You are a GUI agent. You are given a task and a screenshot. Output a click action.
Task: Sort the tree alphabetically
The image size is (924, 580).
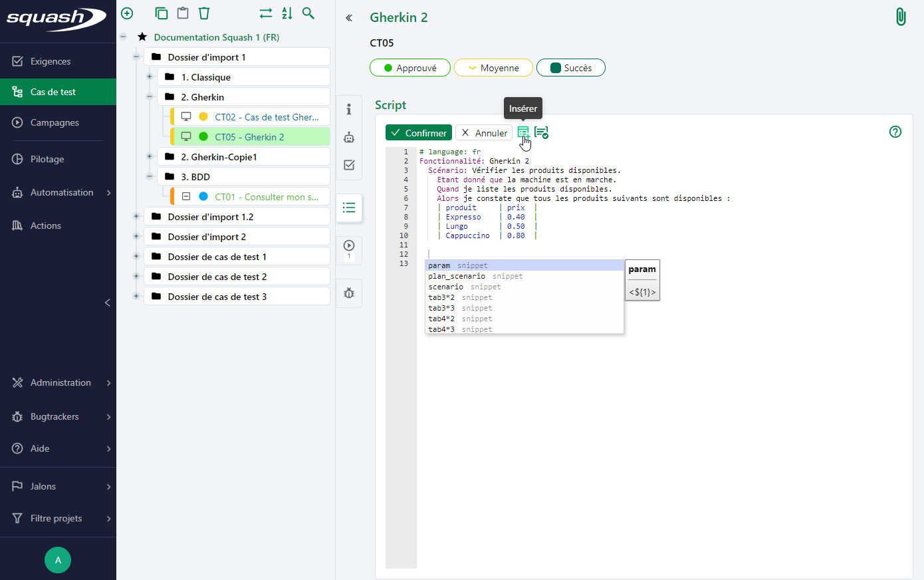pos(287,13)
